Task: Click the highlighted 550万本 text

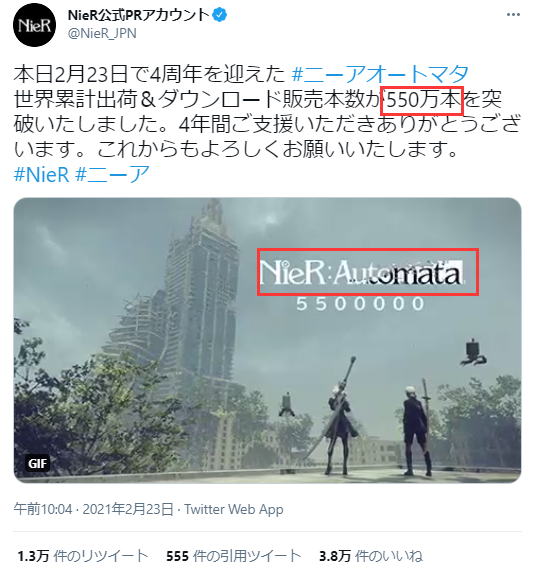Action: (x=422, y=101)
